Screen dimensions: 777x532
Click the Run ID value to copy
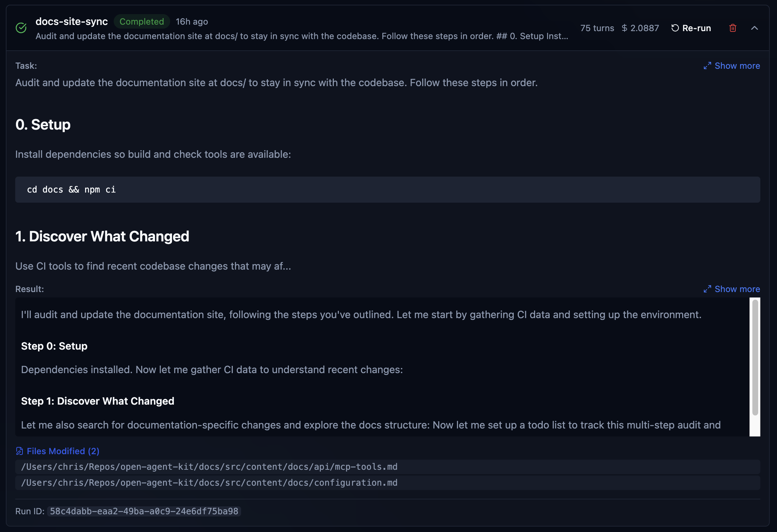pyautogui.click(x=144, y=511)
